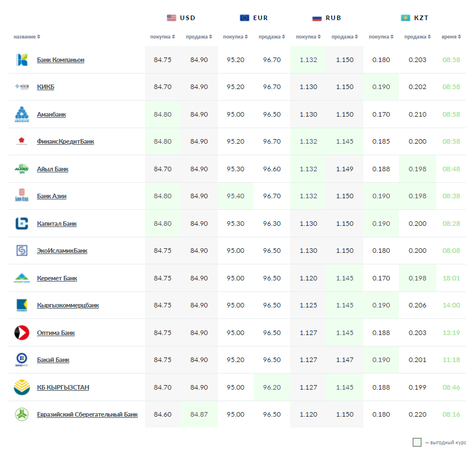This screenshot has height=450, width=476.
Task: Sort by EUR продажа rate
Action: 272,37
